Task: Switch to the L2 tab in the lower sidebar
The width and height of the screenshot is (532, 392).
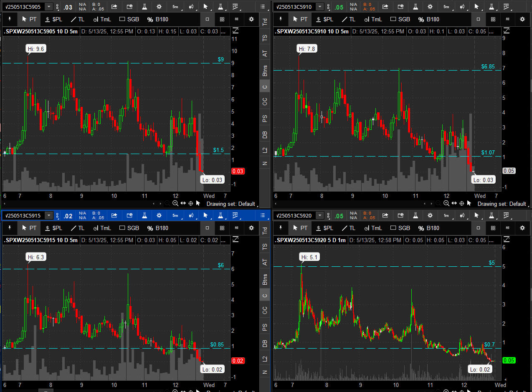Action: (x=265, y=359)
